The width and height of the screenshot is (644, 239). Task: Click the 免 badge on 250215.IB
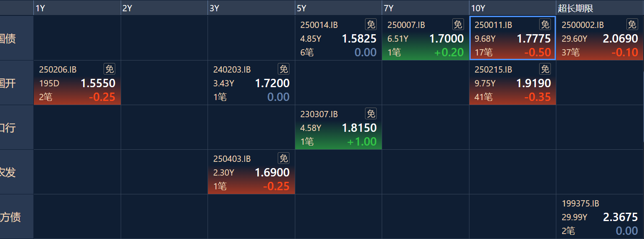point(545,69)
